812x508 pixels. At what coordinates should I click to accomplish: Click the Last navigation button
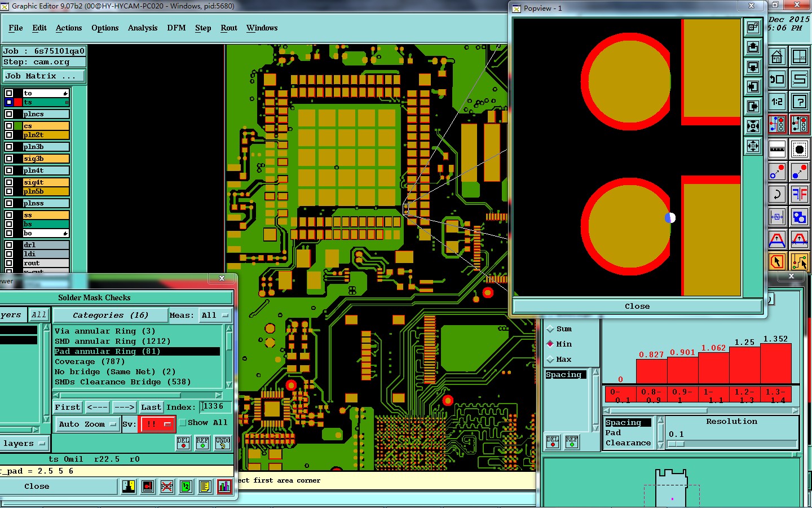click(x=151, y=407)
